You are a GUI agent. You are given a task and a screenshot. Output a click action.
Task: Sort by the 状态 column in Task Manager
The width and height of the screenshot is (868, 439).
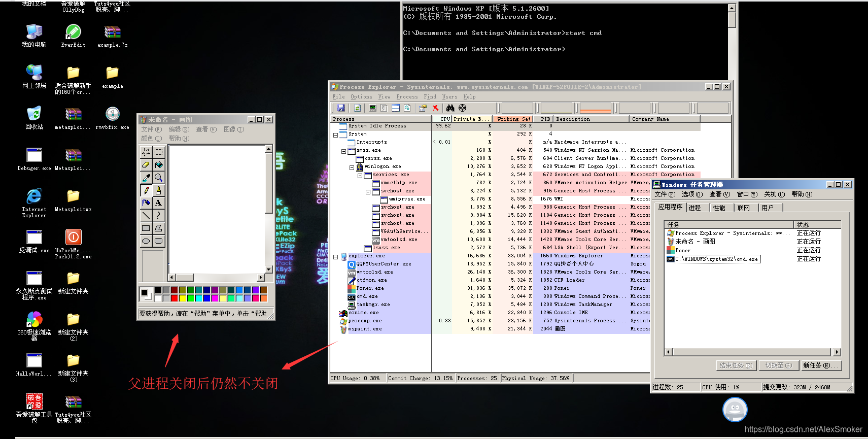(x=817, y=224)
